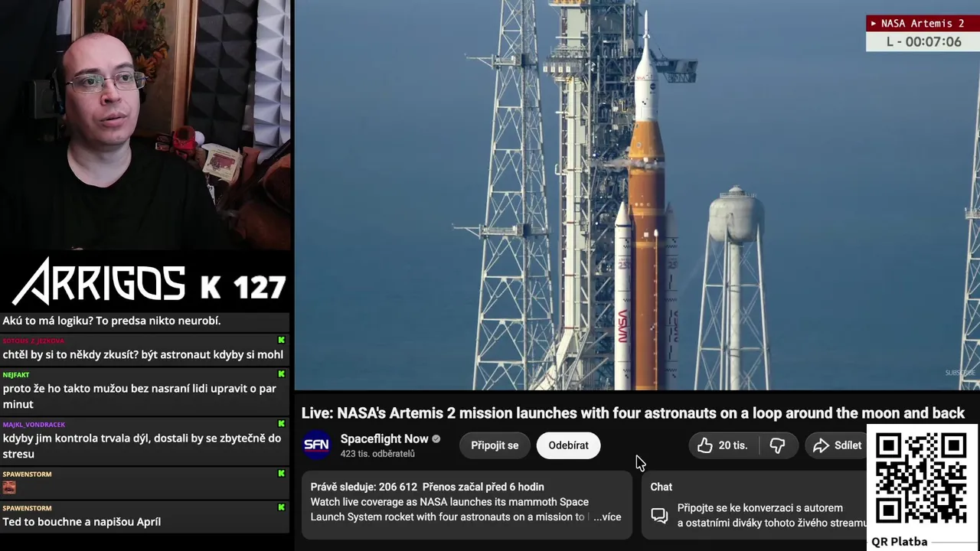Screen dimensions: 980x551
Task: Share the stream via Sdílet button
Action: click(x=837, y=445)
